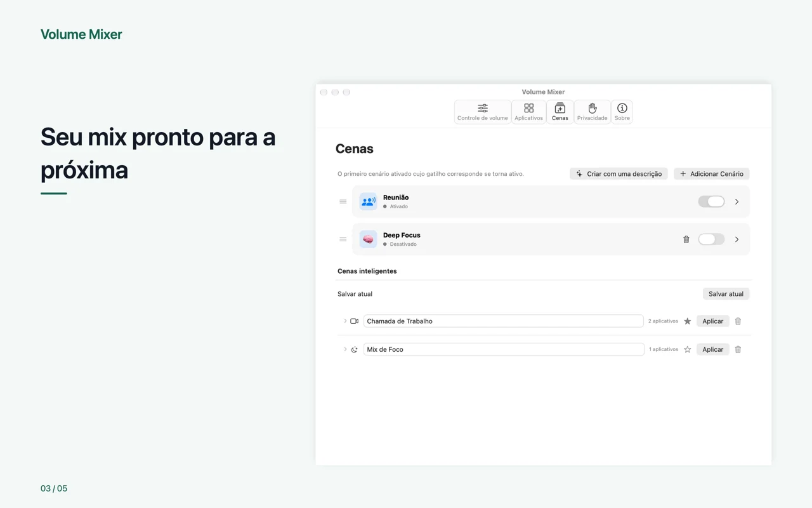Select the Cenas tab
Screen dimensions: 812x508
(x=560, y=112)
